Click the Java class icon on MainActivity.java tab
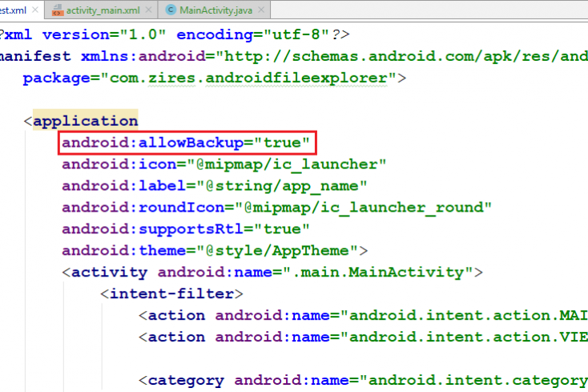 coord(171,10)
